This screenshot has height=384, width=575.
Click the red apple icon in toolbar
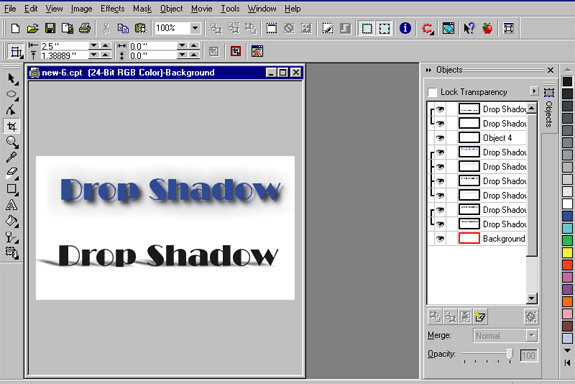[487, 28]
